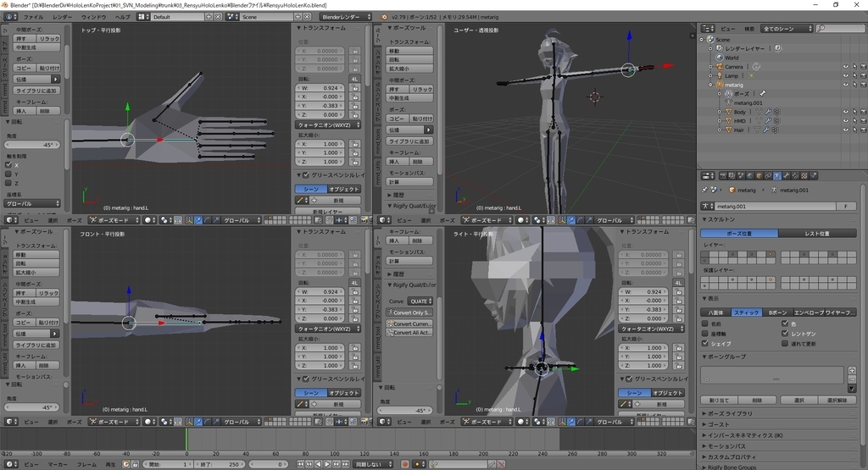
Task: Click the レスト位置 rest position button
Action: (x=816, y=233)
